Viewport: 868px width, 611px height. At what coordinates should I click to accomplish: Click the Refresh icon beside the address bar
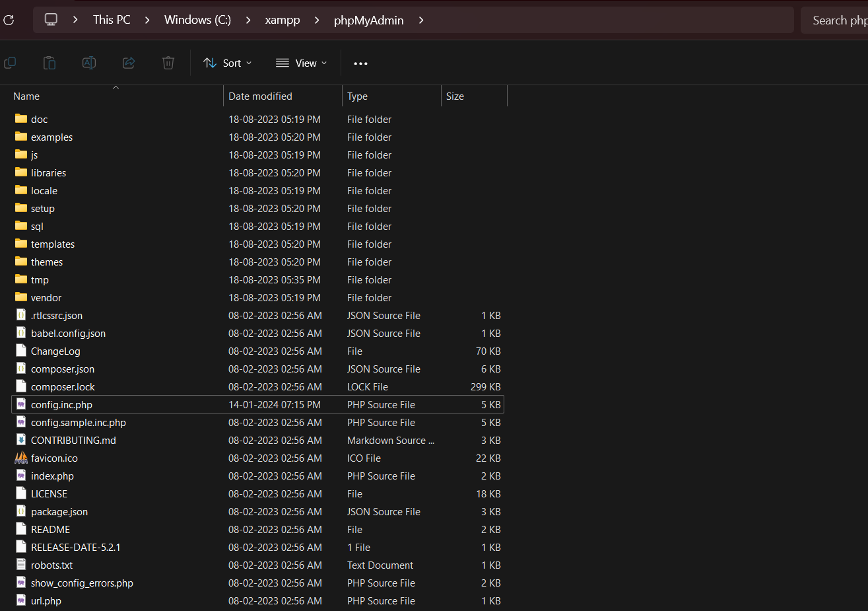pos(9,20)
